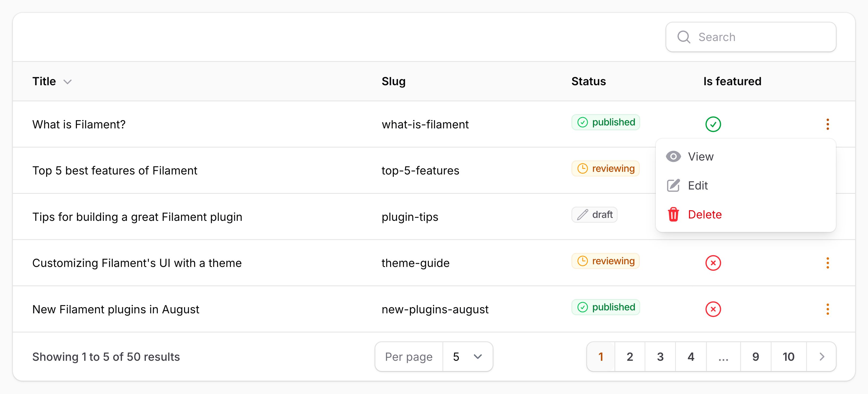Screen dimensions: 868x394
Task: Sort table by Title column chevron
Action: 68,82
